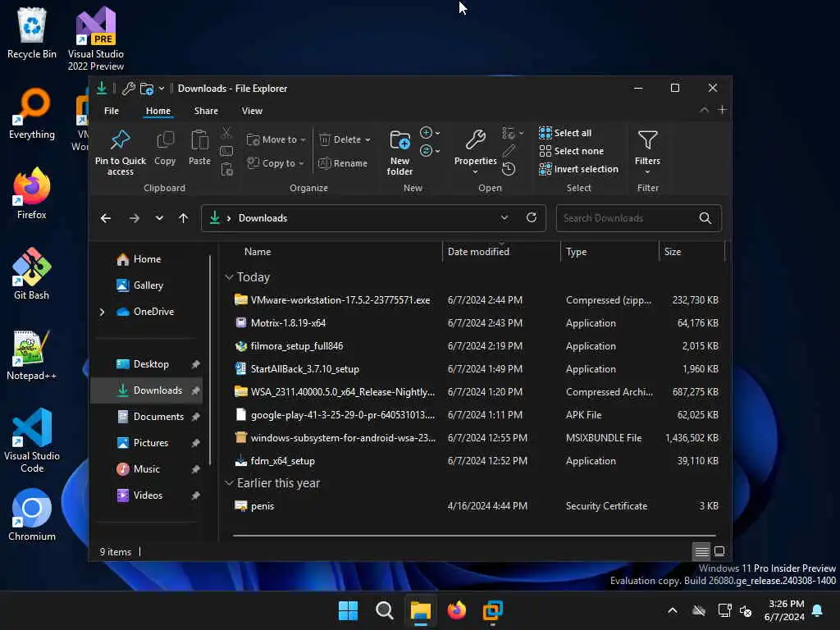Click VMware icon in taskbar
The image size is (840, 630).
(x=492, y=610)
